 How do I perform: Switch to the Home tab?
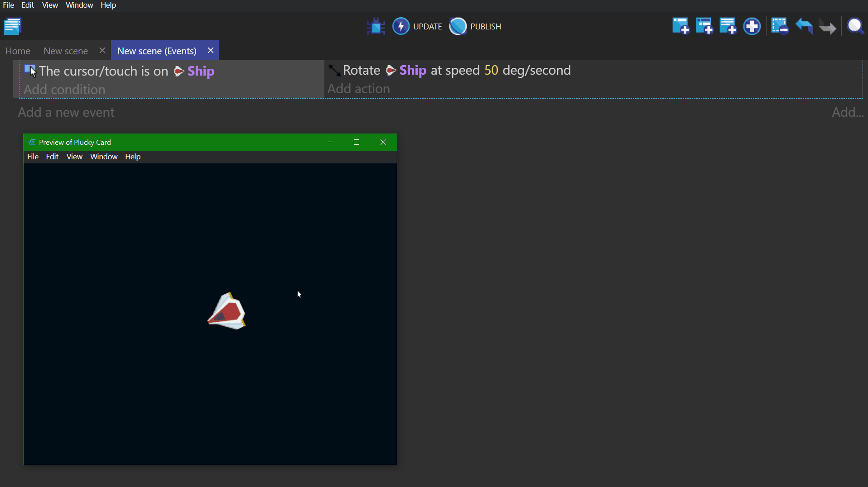click(x=18, y=51)
